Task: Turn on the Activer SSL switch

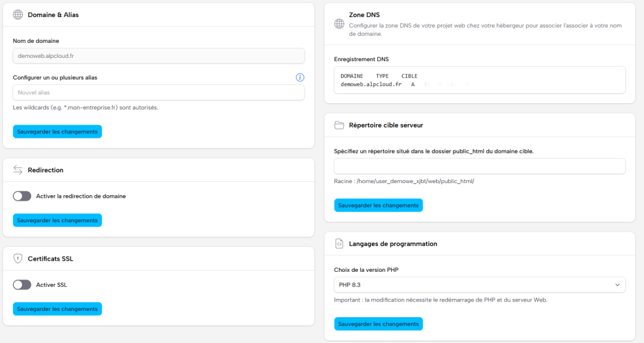Action: [x=22, y=284]
